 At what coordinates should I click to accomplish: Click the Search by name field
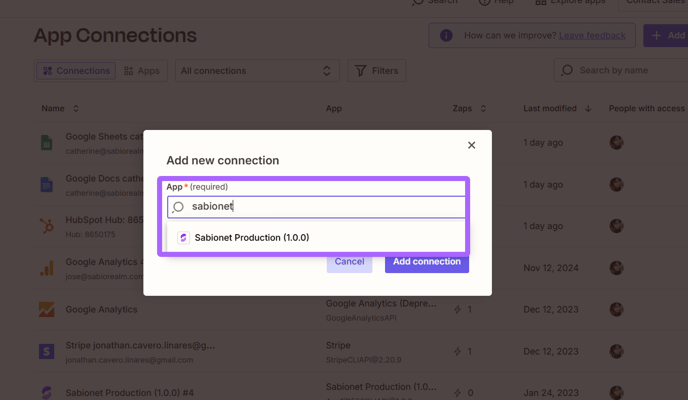click(x=621, y=70)
